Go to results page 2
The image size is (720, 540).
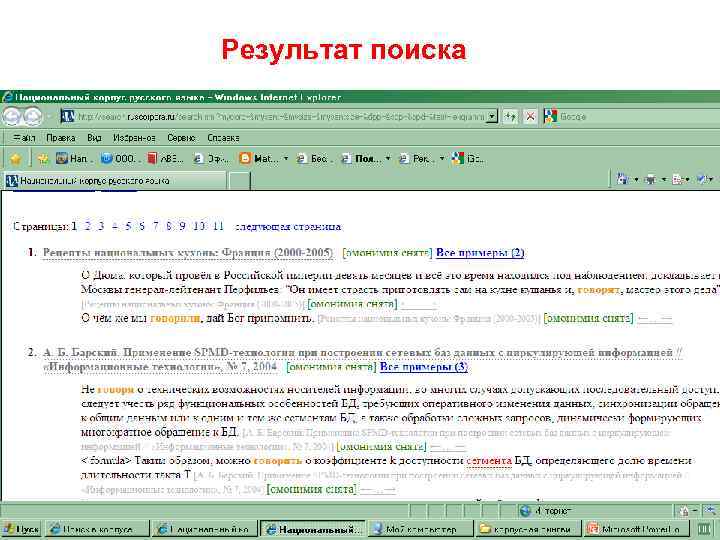[x=88, y=226]
